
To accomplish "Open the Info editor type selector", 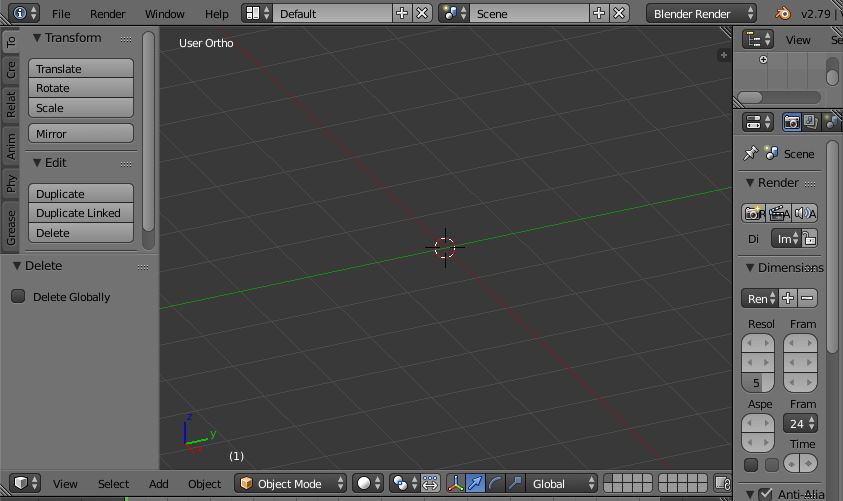I will point(25,13).
